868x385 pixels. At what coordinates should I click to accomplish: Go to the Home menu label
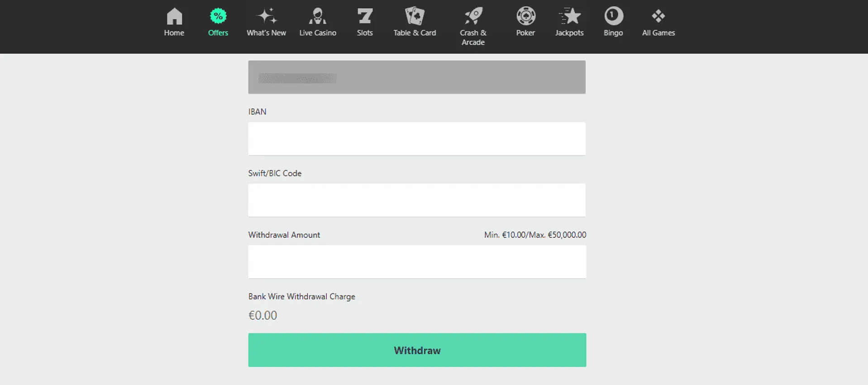174,33
